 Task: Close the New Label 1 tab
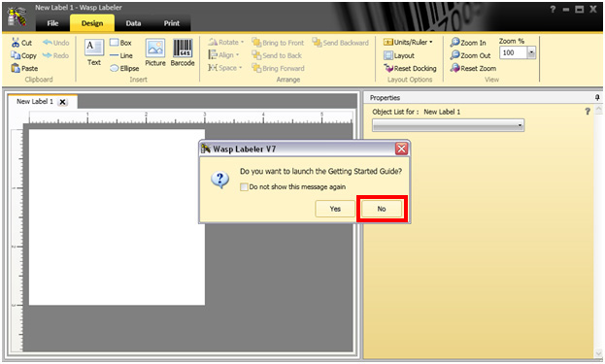pyautogui.click(x=62, y=102)
